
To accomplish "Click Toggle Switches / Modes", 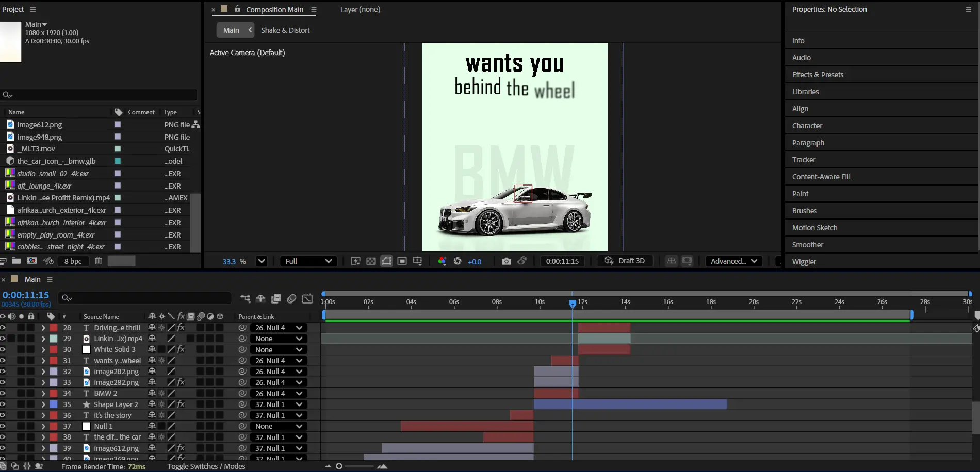I will (206, 466).
